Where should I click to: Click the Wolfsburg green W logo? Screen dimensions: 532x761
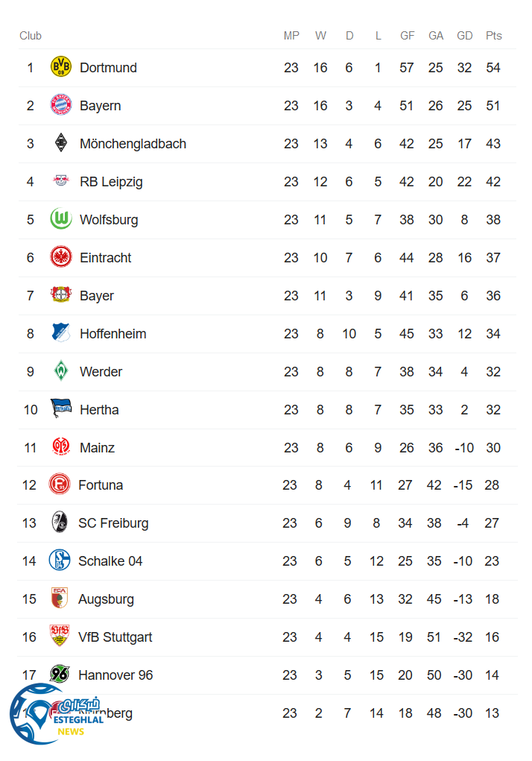(x=61, y=220)
